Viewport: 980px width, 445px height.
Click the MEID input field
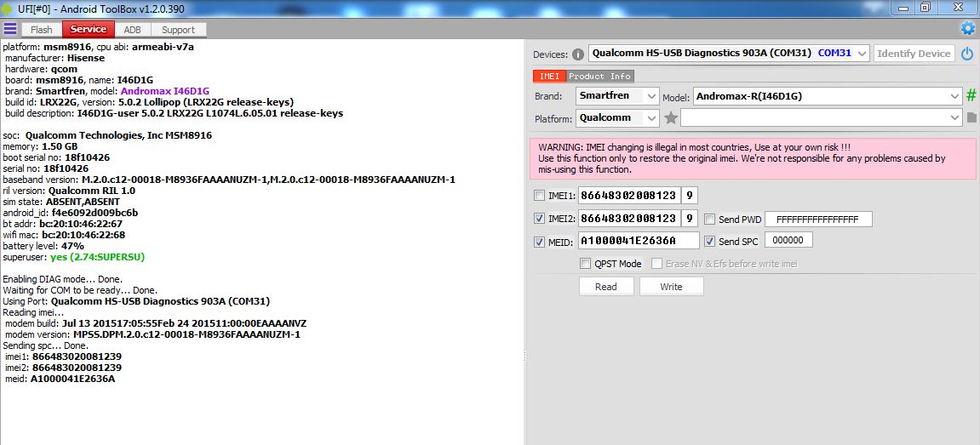[x=638, y=241]
